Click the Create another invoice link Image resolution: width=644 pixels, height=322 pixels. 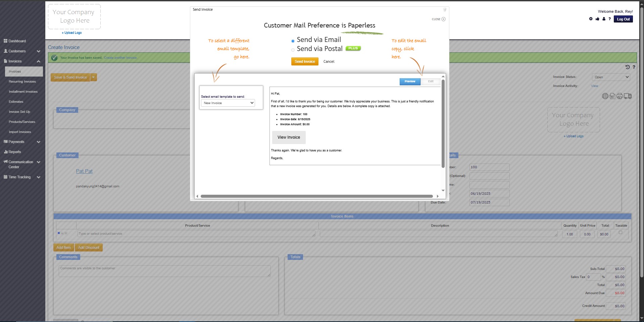click(120, 57)
